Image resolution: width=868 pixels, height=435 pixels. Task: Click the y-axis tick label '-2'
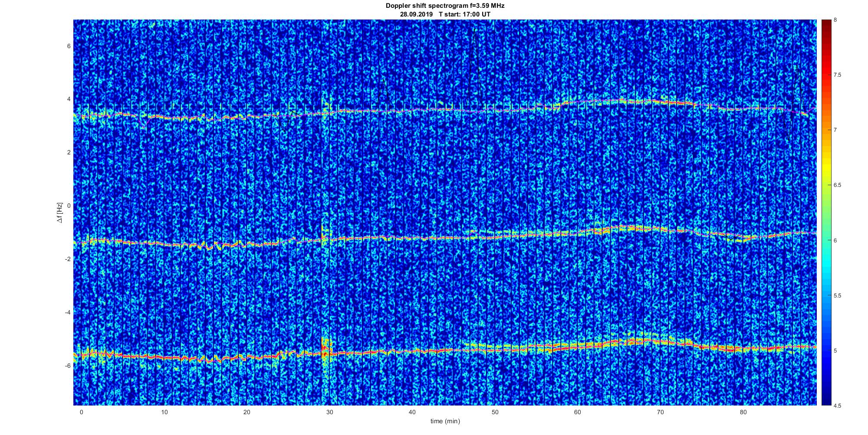click(x=68, y=259)
